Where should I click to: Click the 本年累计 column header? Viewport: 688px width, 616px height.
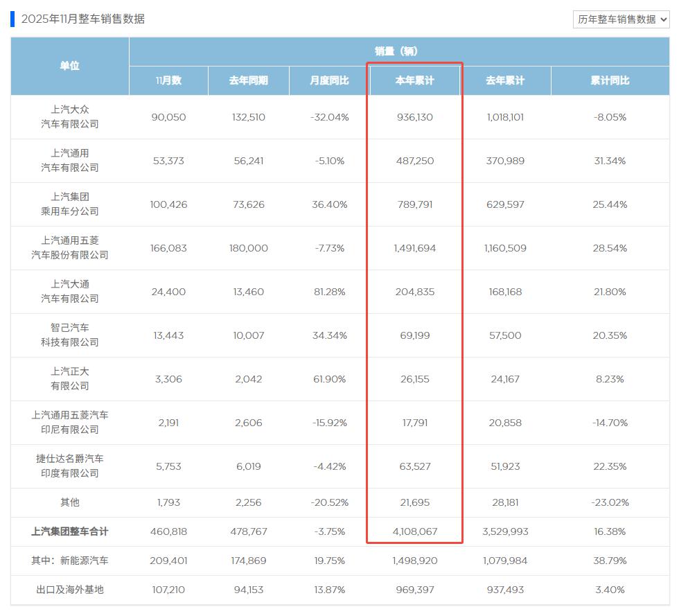(414, 80)
